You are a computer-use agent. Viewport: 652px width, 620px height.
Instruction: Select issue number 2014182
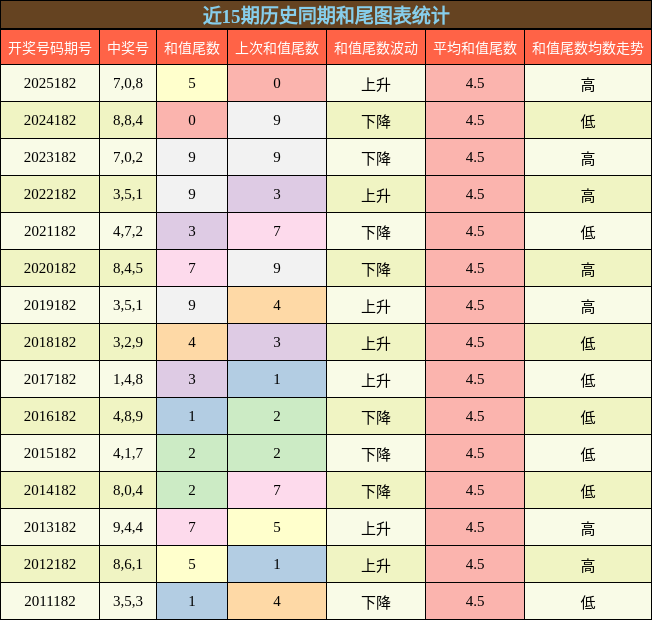tap(50, 490)
